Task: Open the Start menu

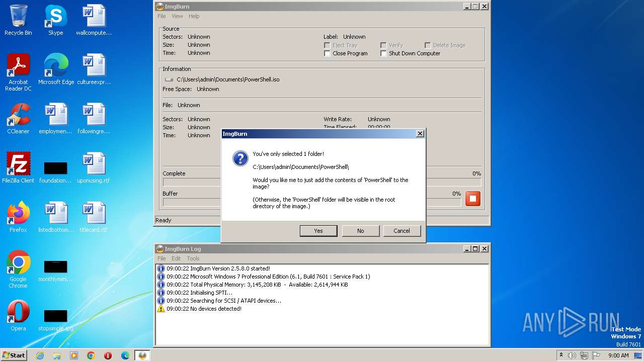Action: pos(14,355)
